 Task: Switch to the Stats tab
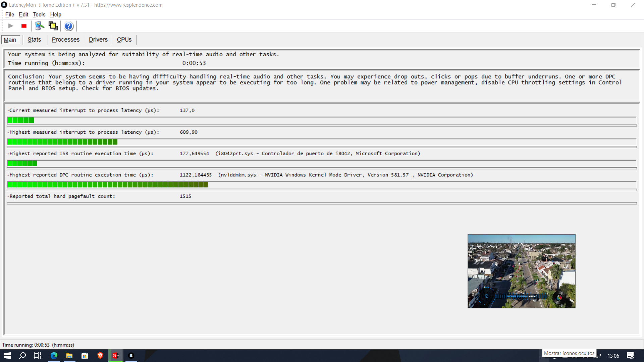[34, 40]
